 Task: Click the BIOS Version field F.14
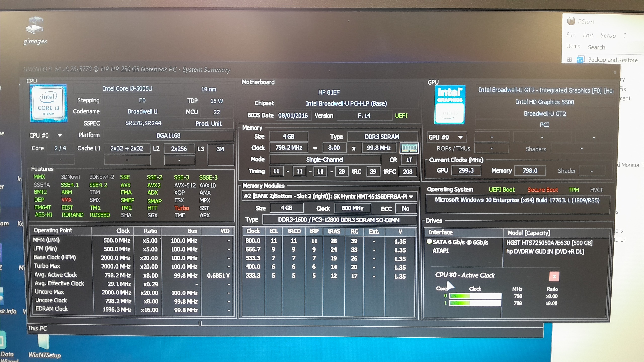364,116
